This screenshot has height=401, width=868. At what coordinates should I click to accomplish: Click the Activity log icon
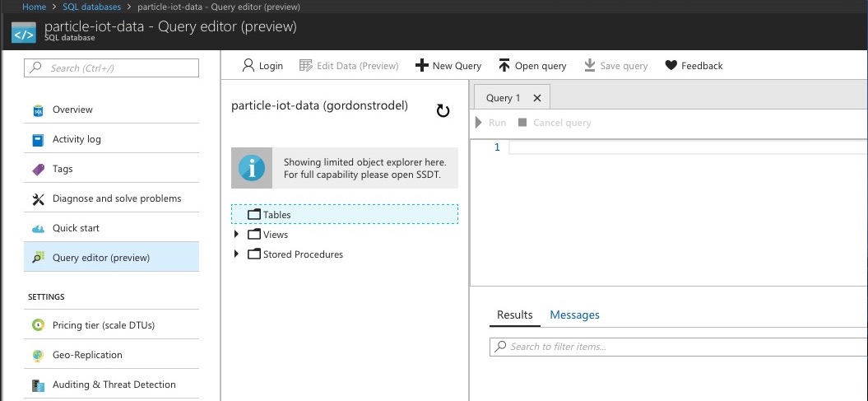38,140
